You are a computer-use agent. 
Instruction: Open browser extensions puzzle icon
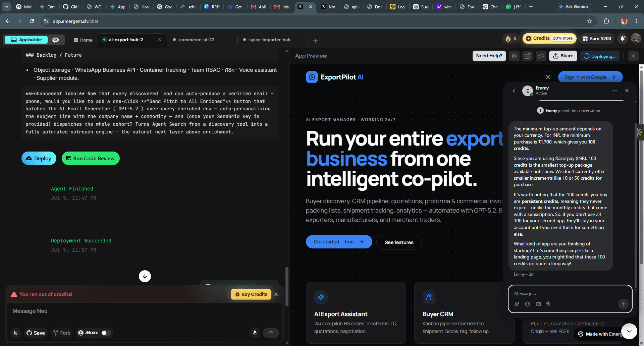[x=606, y=21]
